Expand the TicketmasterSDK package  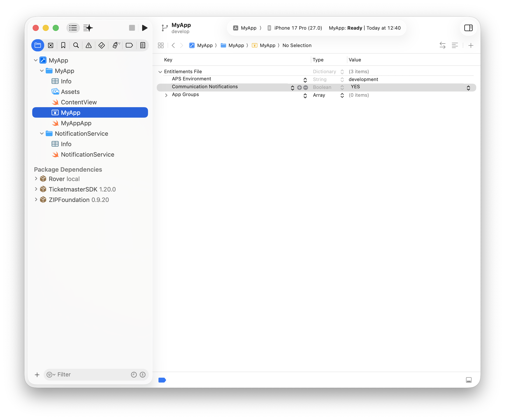36,189
